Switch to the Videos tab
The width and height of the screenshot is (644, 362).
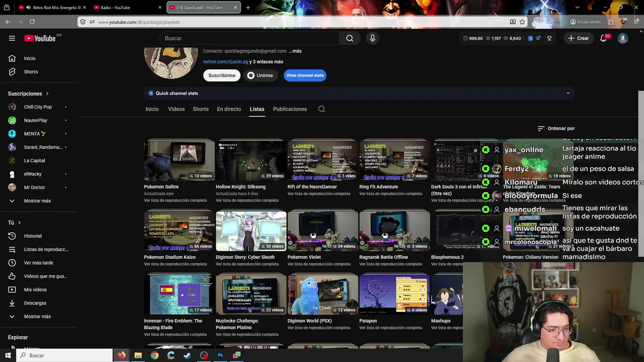click(x=176, y=109)
